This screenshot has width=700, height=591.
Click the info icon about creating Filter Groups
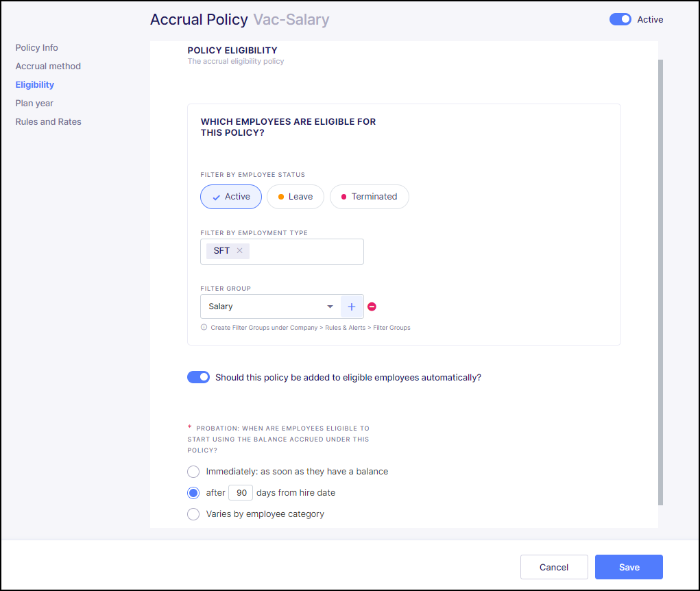[x=204, y=327]
